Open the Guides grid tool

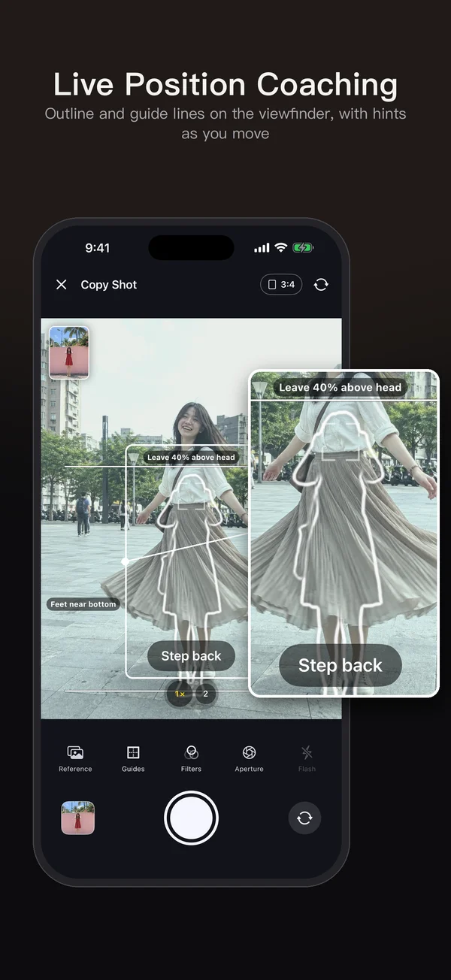pyautogui.click(x=133, y=758)
